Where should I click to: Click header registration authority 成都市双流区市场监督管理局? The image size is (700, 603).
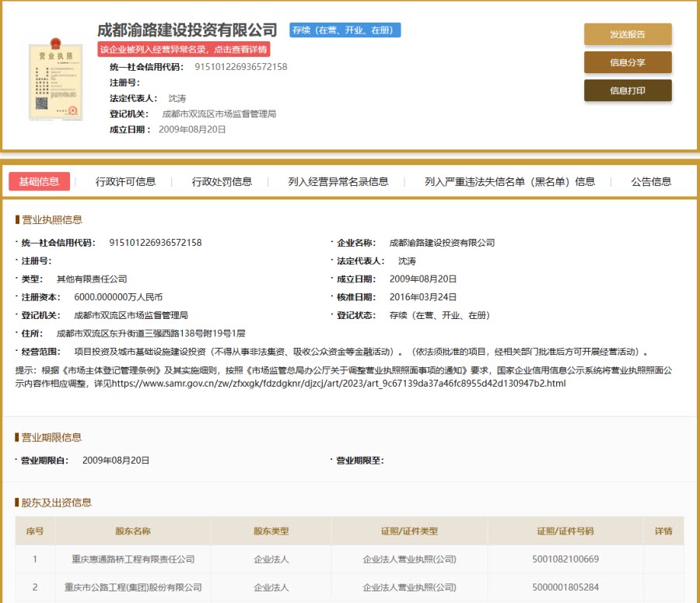click(x=219, y=114)
